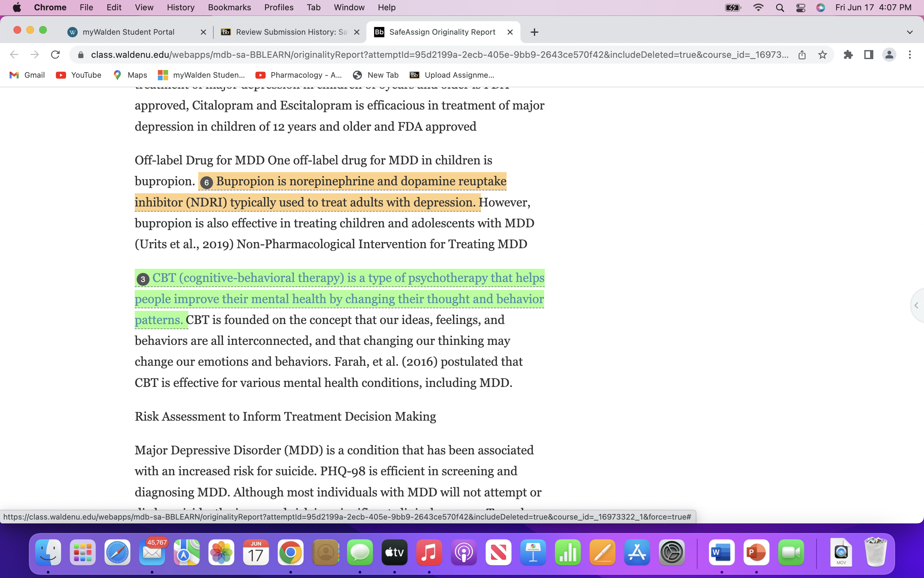This screenshot has height=578, width=924.
Task: Open the YouTube bookmark
Action: tap(79, 75)
